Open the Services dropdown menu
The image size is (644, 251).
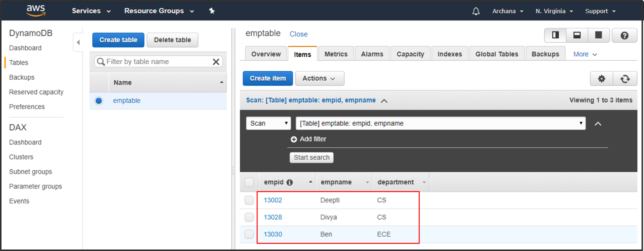(x=91, y=11)
